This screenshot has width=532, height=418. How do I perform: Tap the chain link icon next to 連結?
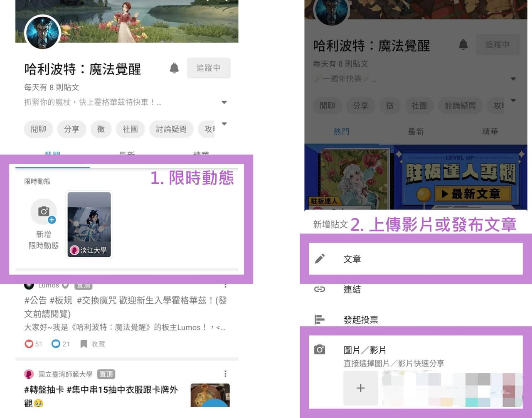320,289
